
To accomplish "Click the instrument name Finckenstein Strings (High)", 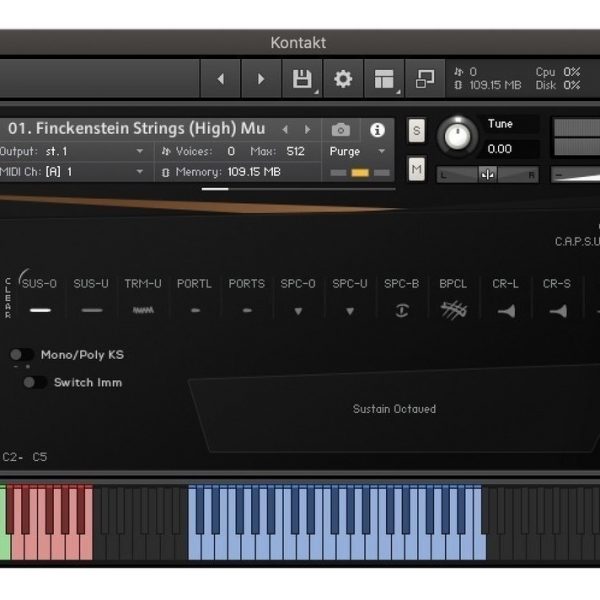I will tap(137, 129).
